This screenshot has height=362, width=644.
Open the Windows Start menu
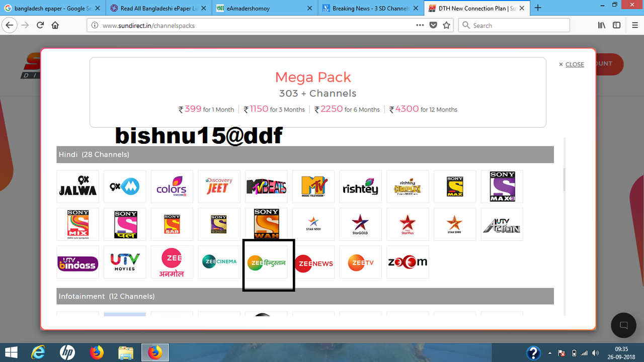pyautogui.click(x=12, y=352)
